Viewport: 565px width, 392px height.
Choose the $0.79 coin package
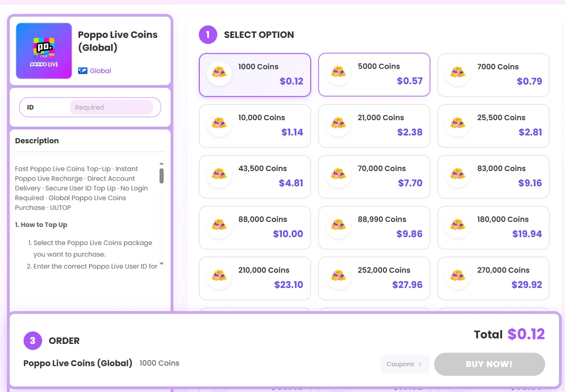pos(493,75)
